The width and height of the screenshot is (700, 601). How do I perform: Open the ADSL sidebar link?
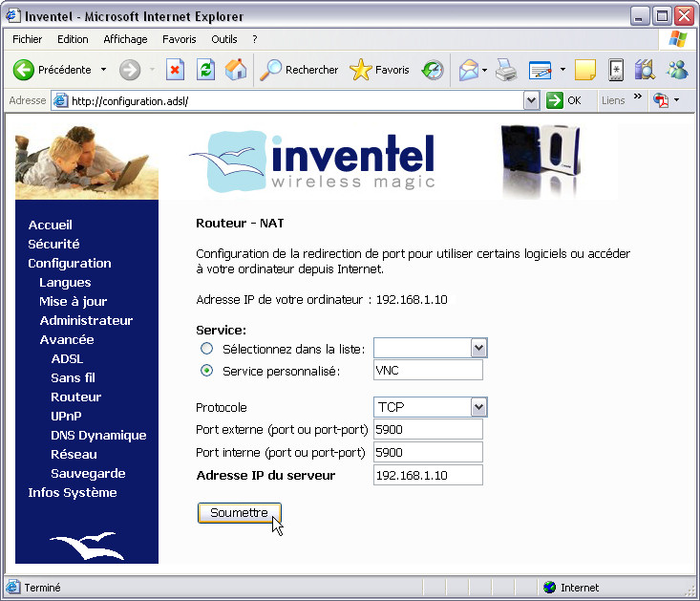[67, 359]
